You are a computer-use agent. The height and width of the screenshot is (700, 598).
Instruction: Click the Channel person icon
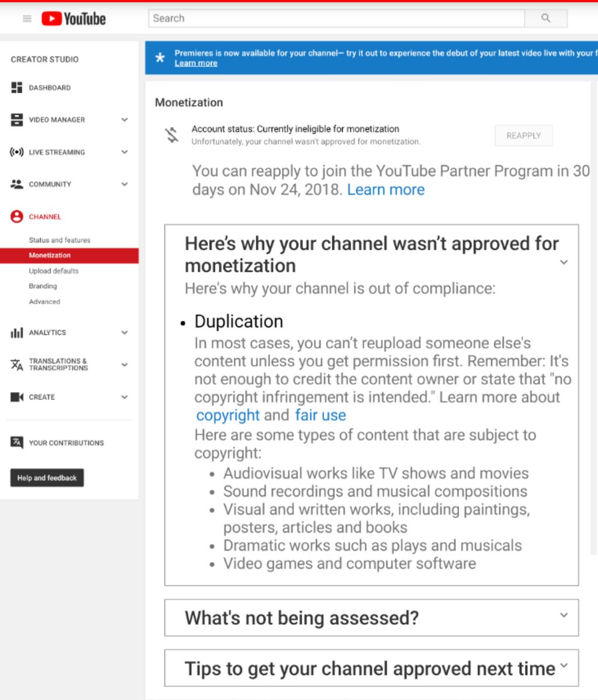pyautogui.click(x=17, y=216)
